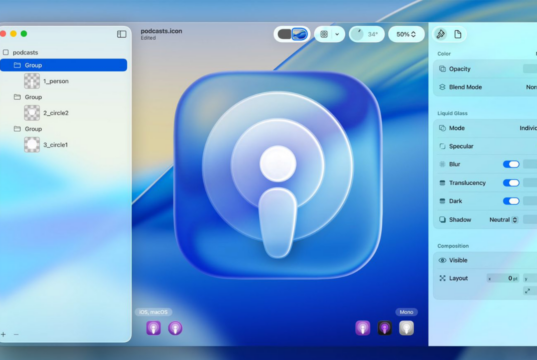The height and width of the screenshot is (360, 537).
Task: Select the circular default icon preview
Action: (175, 328)
